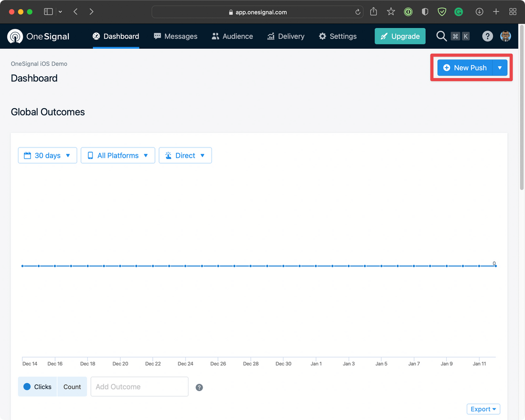525x420 pixels.
Task: Toggle the Safari sidebar icon
Action: pyautogui.click(x=48, y=12)
